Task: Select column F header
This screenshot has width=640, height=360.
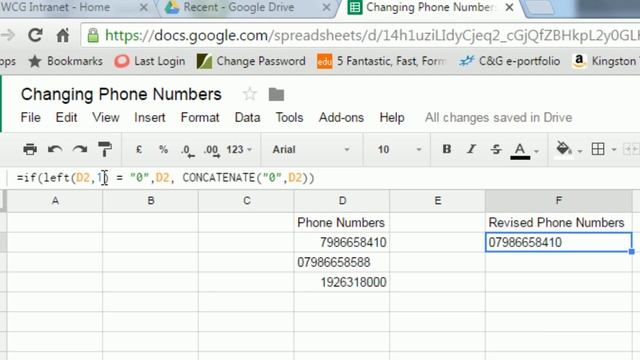Action: [x=559, y=201]
